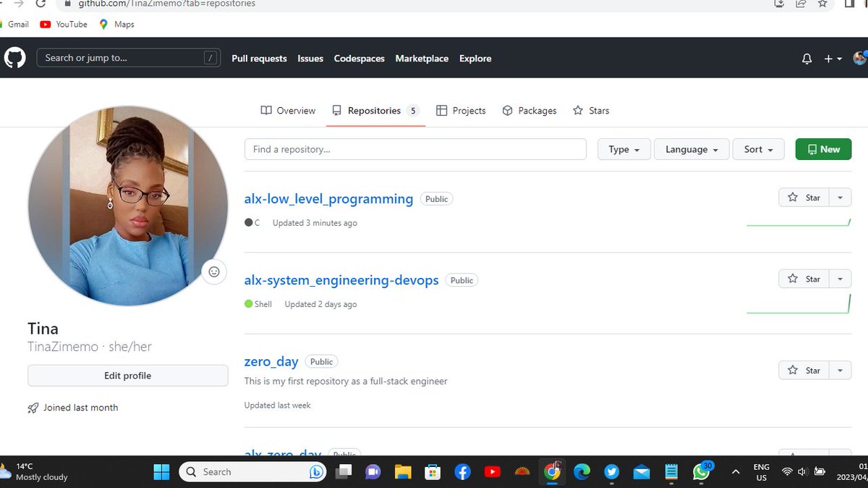The width and height of the screenshot is (868, 488).
Task: Open the user avatar menu in header
Action: (860, 58)
